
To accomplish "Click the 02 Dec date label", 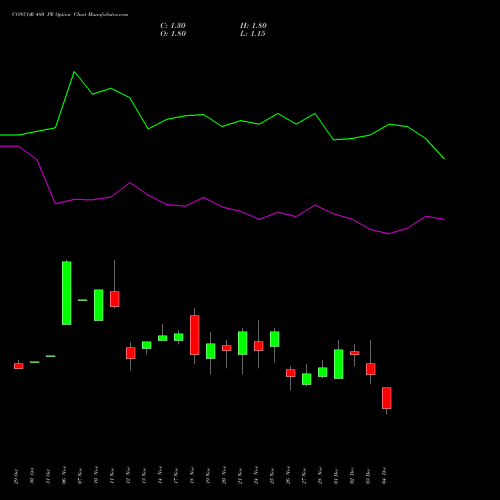I will pos(352,476).
